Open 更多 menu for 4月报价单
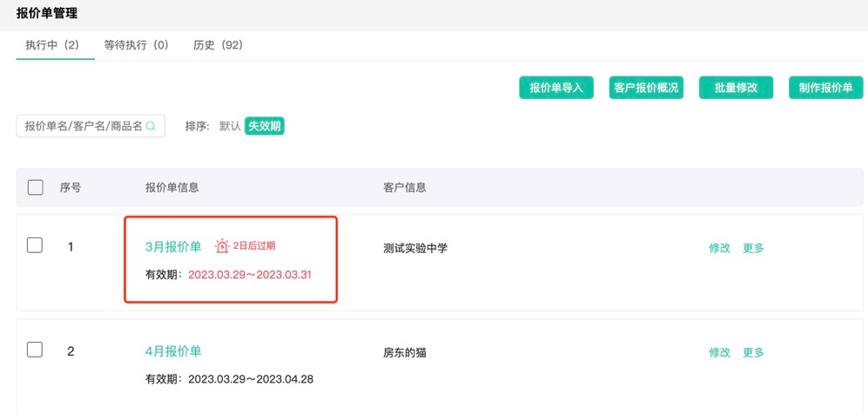This screenshot has width=868, height=414. 753,352
